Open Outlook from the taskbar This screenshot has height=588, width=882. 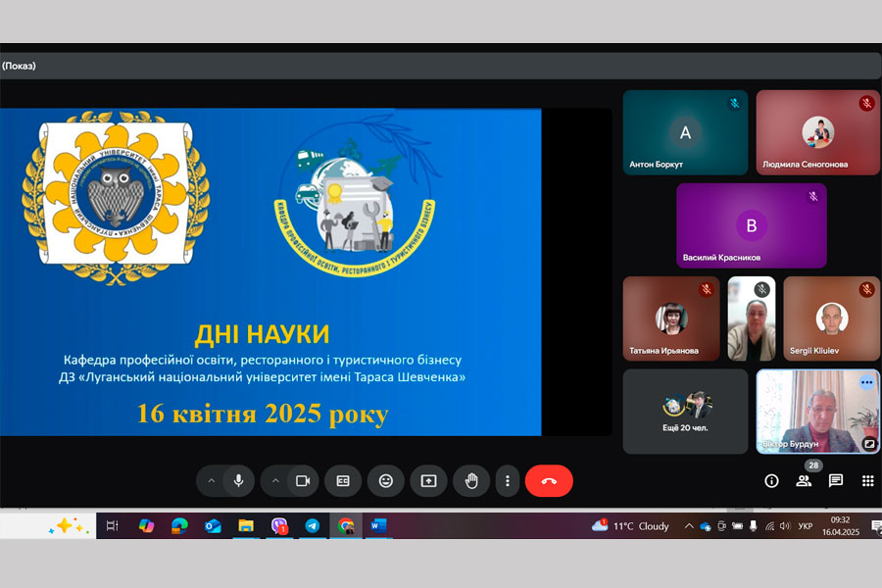coord(213,525)
